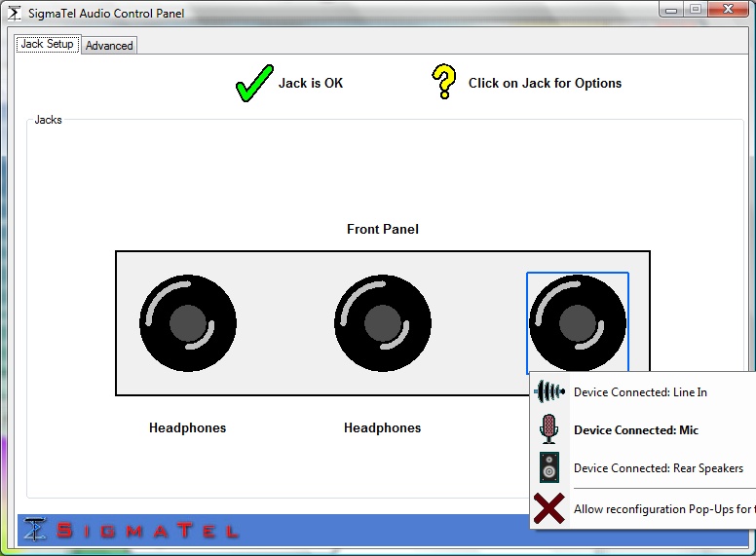Click the middle 'Headphones' label
Image resolution: width=756 pixels, height=556 pixels.
pos(382,427)
